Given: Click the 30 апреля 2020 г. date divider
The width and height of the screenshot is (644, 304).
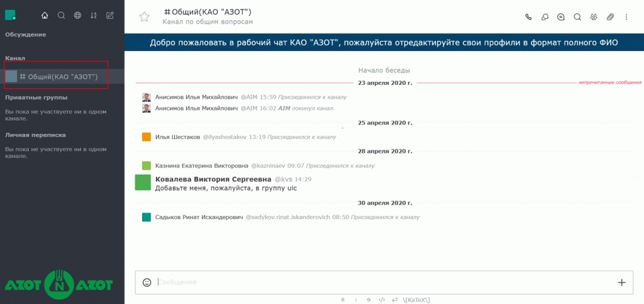Looking at the screenshot, I should pyautogui.click(x=385, y=203).
